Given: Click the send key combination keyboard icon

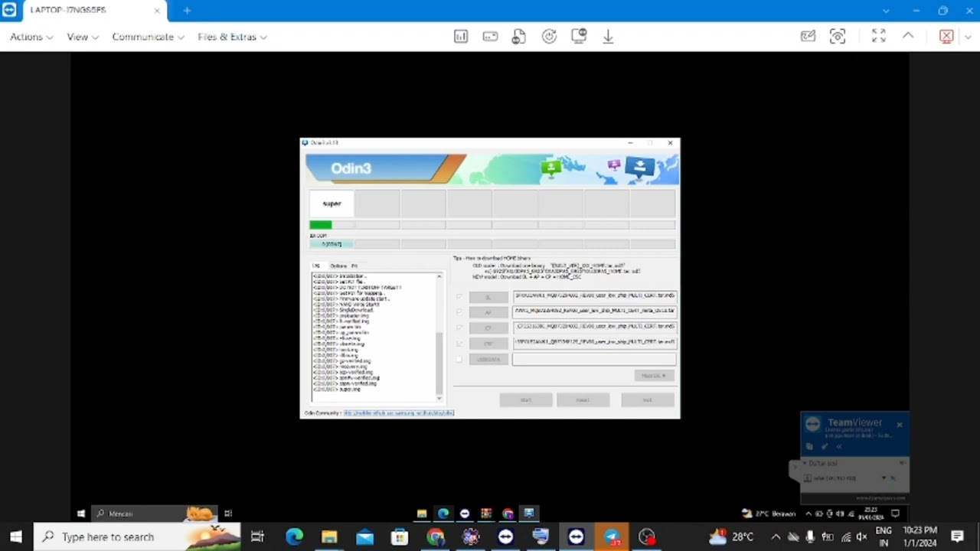Looking at the screenshot, I should (490, 37).
